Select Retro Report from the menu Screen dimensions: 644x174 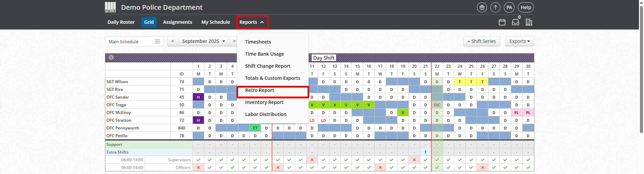pyautogui.click(x=260, y=90)
